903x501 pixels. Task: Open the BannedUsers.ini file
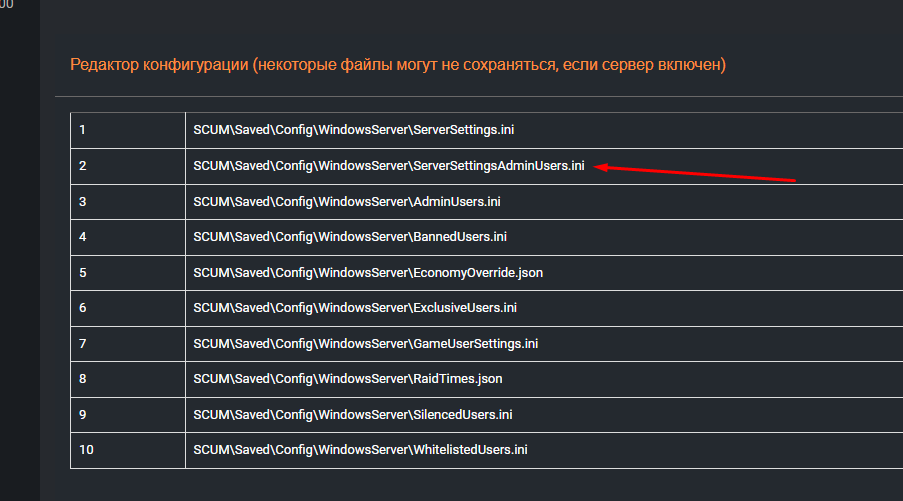pos(350,237)
